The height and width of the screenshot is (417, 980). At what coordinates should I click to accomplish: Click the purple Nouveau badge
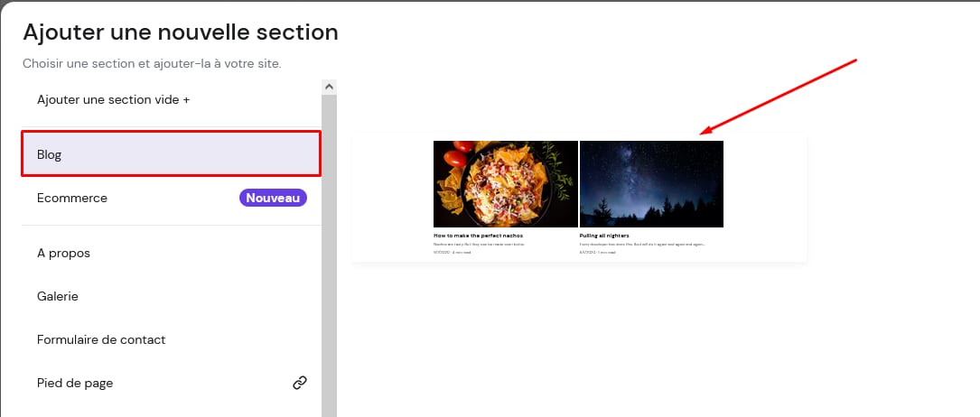[273, 198]
